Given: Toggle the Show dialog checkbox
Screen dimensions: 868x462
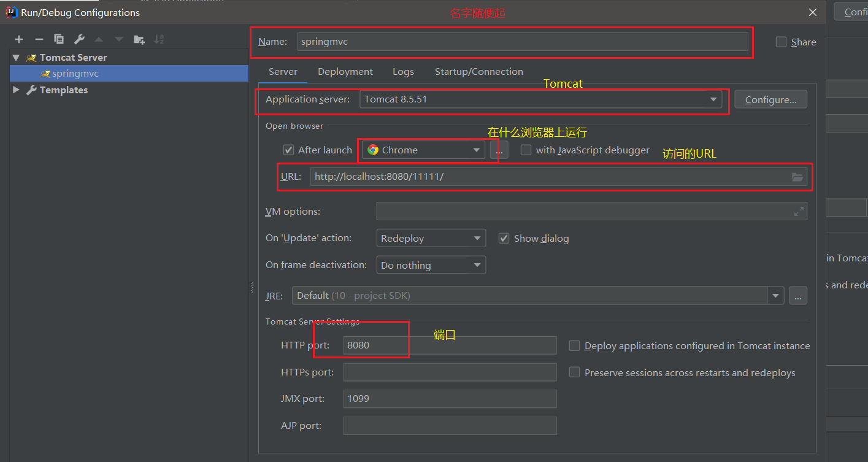Looking at the screenshot, I should tap(504, 238).
